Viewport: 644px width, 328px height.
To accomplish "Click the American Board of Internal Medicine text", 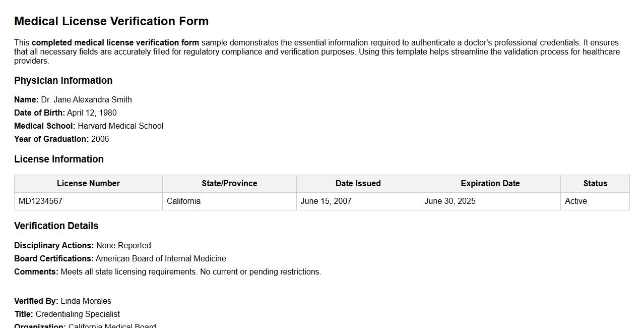I will (161, 259).
